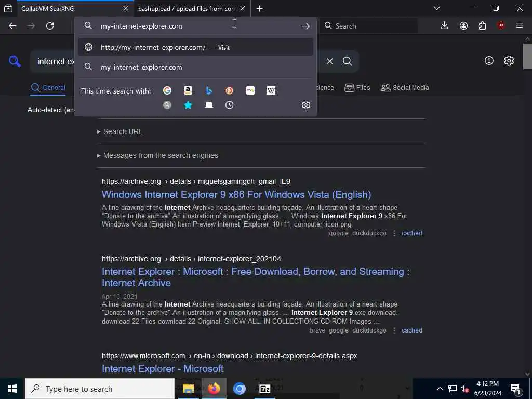Open the volume control in tray

click(464, 389)
